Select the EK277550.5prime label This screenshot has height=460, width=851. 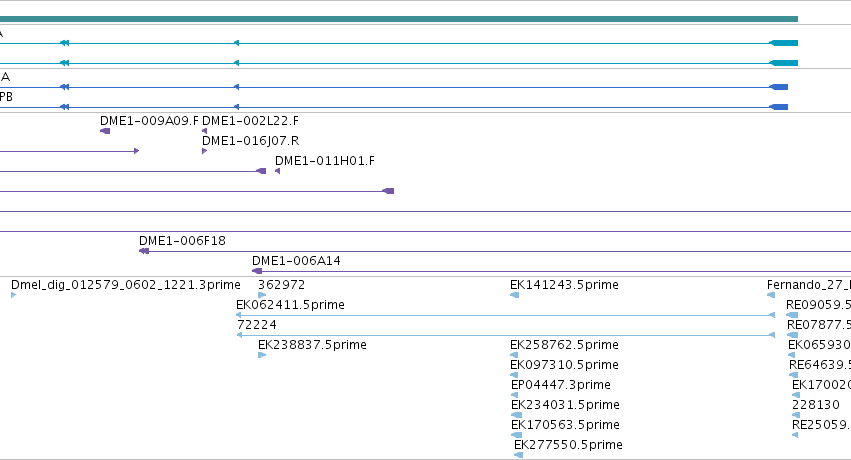[568, 445]
